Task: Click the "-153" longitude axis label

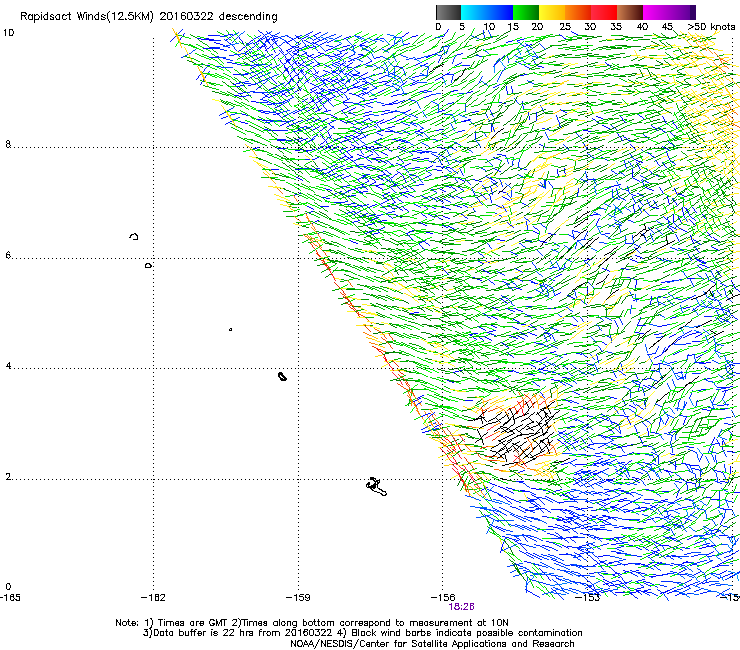Action: pos(588,598)
